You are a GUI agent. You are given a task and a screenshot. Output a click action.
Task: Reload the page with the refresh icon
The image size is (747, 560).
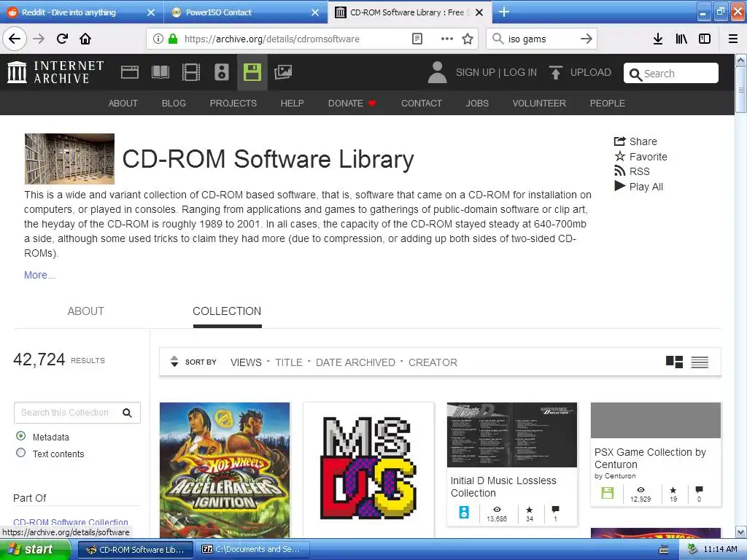tap(62, 39)
